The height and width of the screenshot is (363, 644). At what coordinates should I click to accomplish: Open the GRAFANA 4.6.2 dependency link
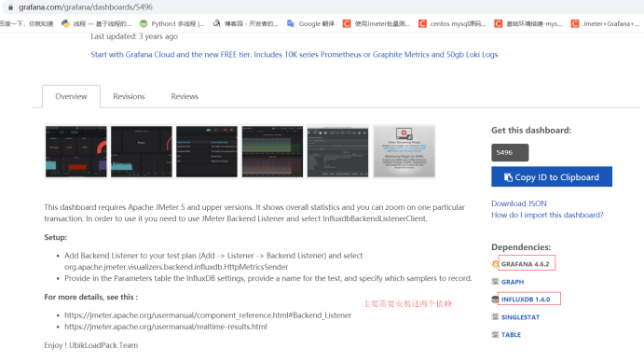click(x=525, y=264)
